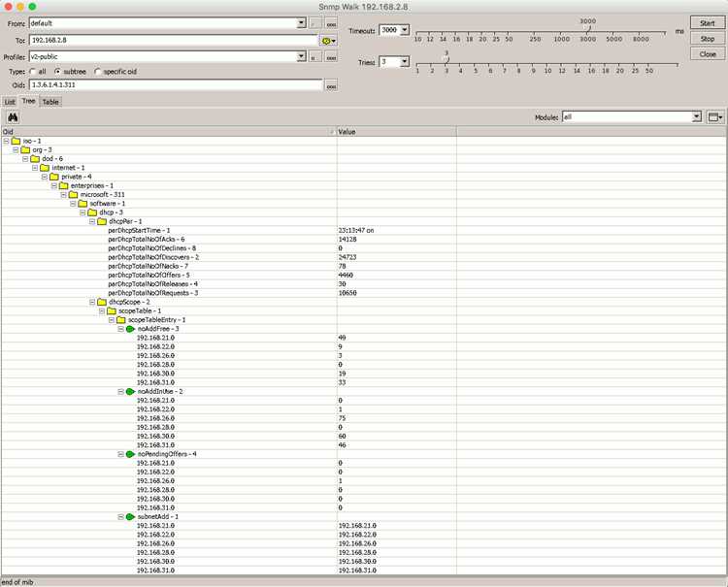The image size is (728, 587).
Task: Select the dhcpScope folder icon
Action: (x=102, y=302)
